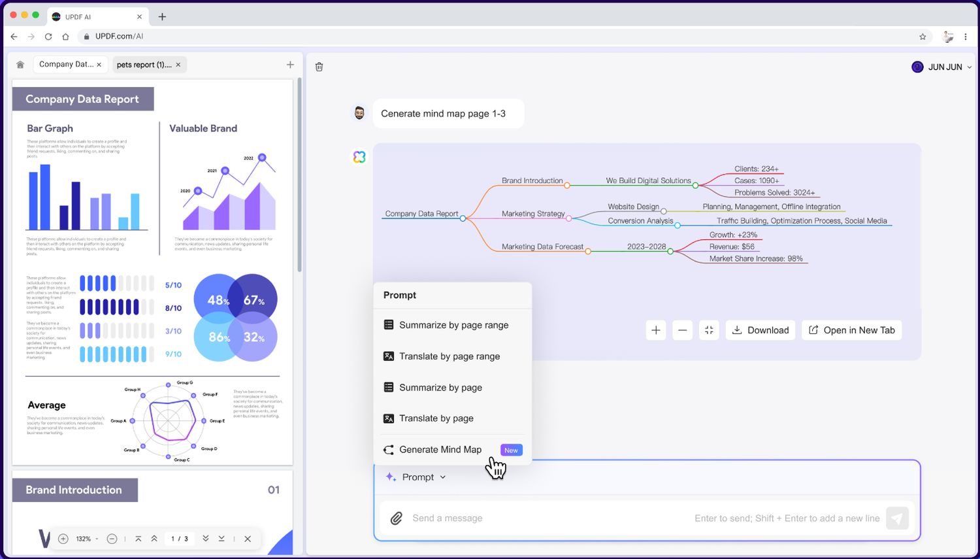Click the paperclip attachment icon

[x=396, y=518]
